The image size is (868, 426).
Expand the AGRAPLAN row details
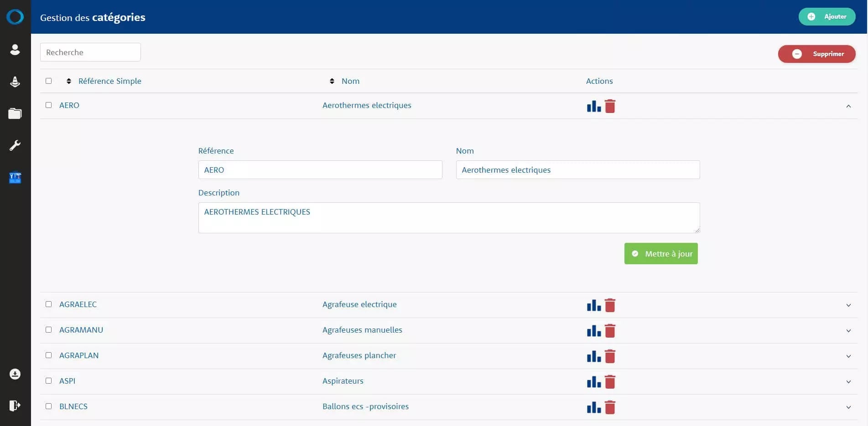(x=848, y=356)
